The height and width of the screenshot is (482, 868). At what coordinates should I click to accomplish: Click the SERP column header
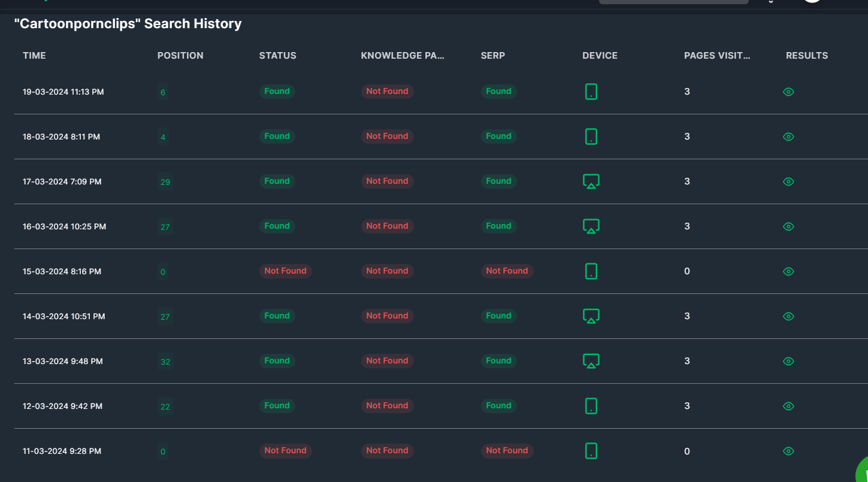tap(492, 56)
